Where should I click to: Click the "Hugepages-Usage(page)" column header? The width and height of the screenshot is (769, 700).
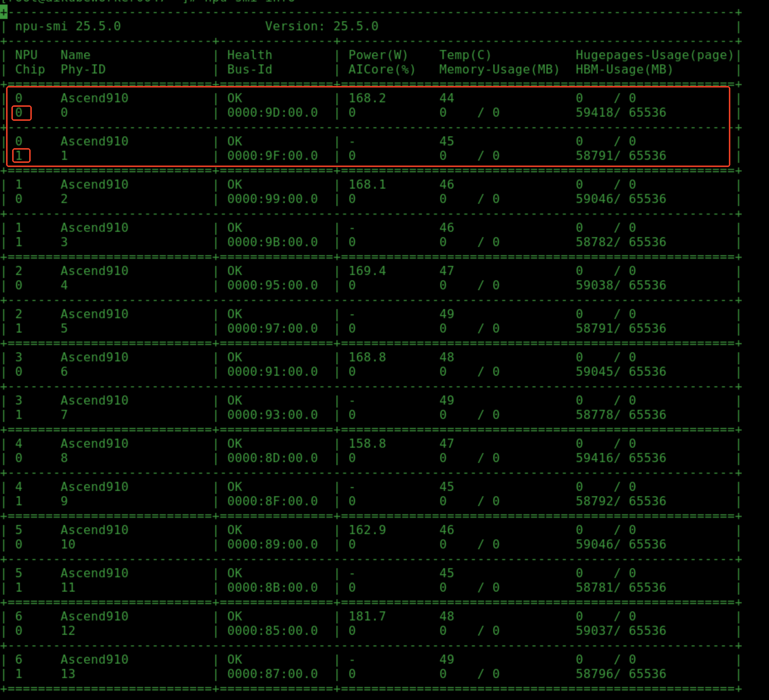tap(655, 55)
